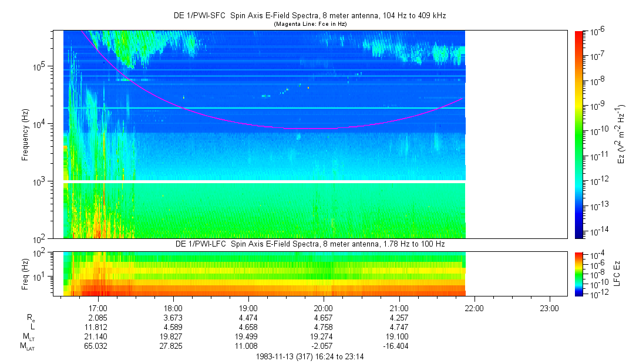Click the 17:00 time tick label

[97, 308]
